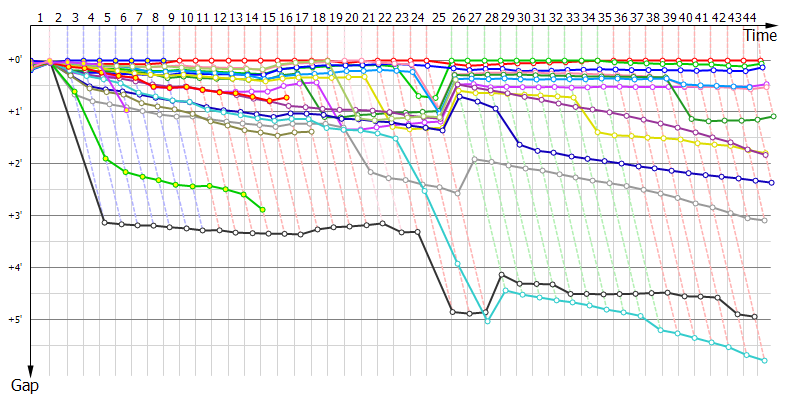Click the light green line's last point near +3'
Screen dimensions: 800x400
point(262,209)
